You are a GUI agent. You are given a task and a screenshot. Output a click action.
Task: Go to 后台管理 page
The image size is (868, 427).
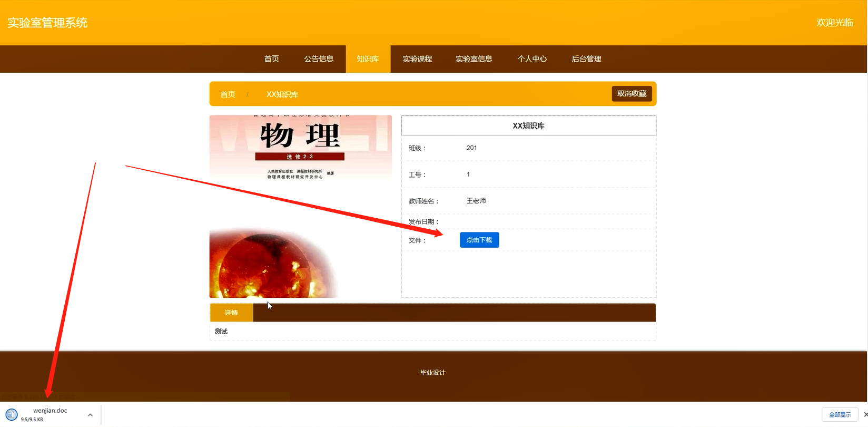[x=586, y=59]
